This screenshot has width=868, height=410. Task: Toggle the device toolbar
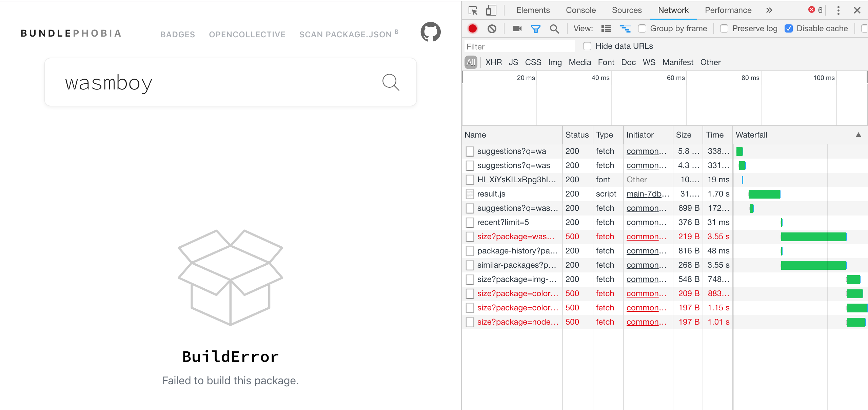point(491,10)
